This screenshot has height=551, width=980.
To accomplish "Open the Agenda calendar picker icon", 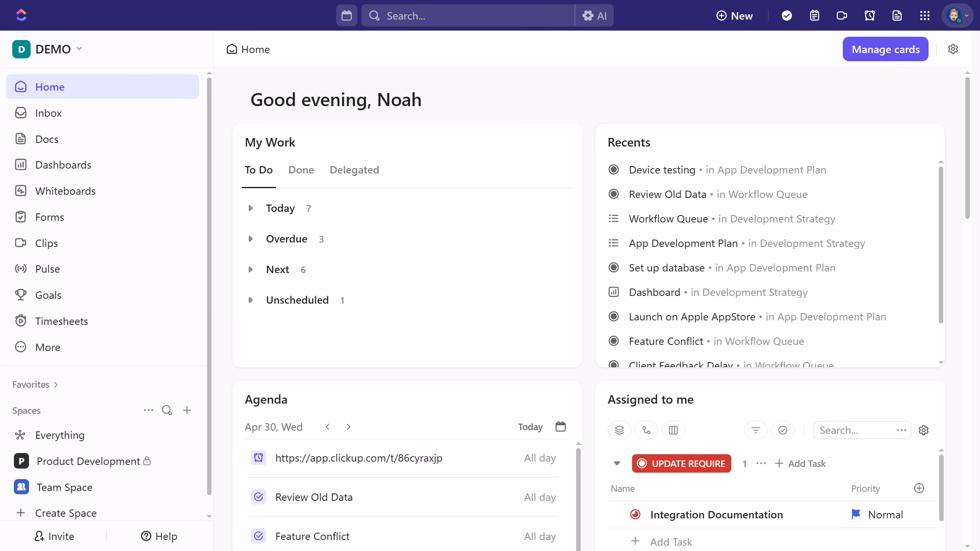I will 561,427.
